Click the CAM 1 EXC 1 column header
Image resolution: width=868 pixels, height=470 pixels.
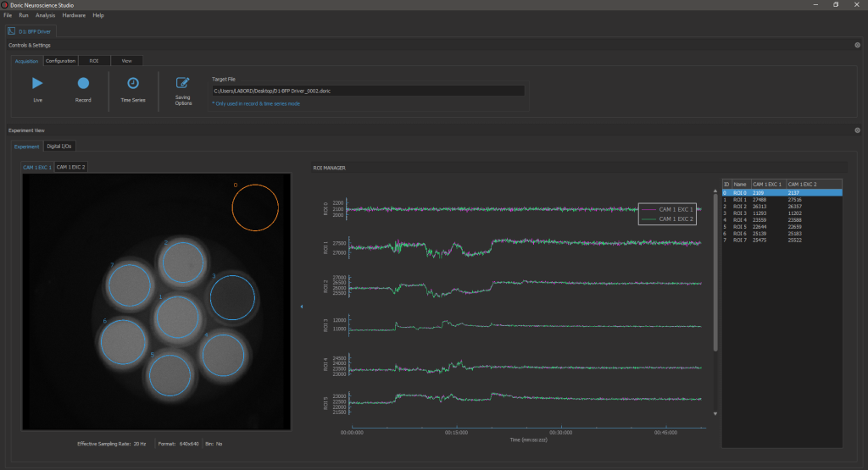click(x=768, y=184)
